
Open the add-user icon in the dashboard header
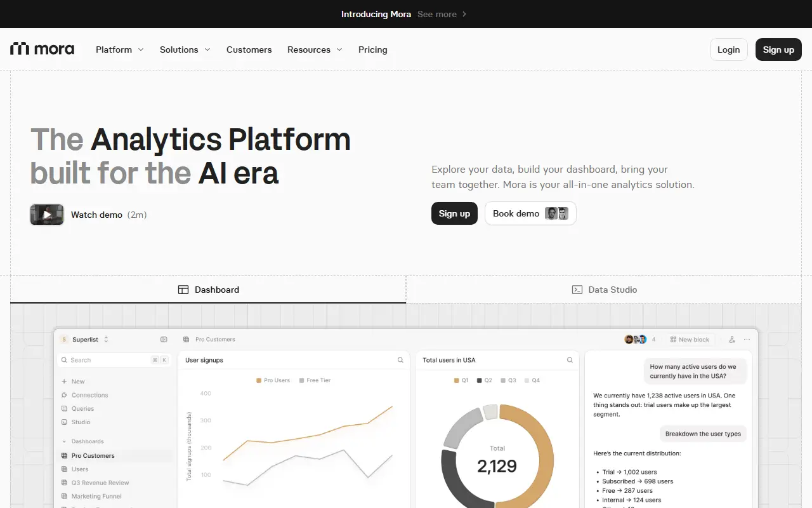pyautogui.click(x=732, y=340)
